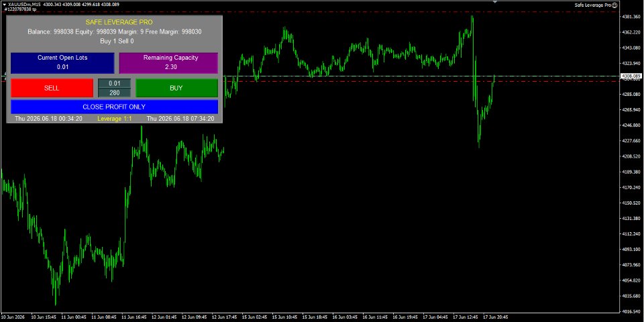Click price scale value 4131.380
This screenshot has height=322, width=644.
pos(632,219)
